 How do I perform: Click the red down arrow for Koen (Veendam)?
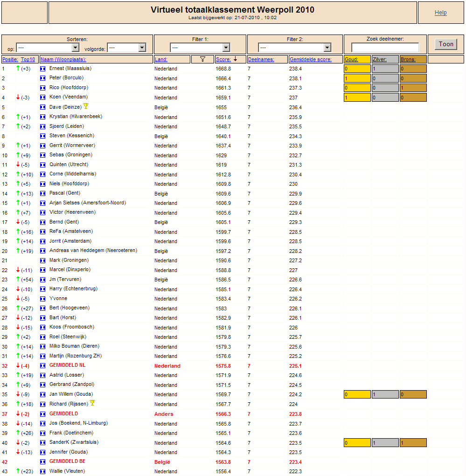tap(18, 97)
